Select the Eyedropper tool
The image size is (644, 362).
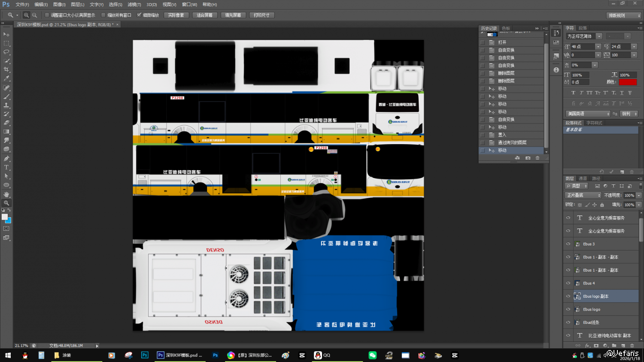click(x=6, y=78)
